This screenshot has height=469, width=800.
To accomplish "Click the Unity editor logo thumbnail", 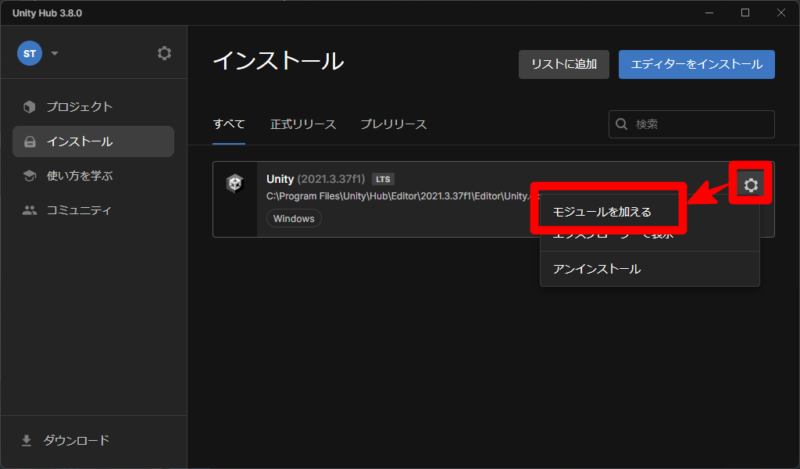I will 235,185.
